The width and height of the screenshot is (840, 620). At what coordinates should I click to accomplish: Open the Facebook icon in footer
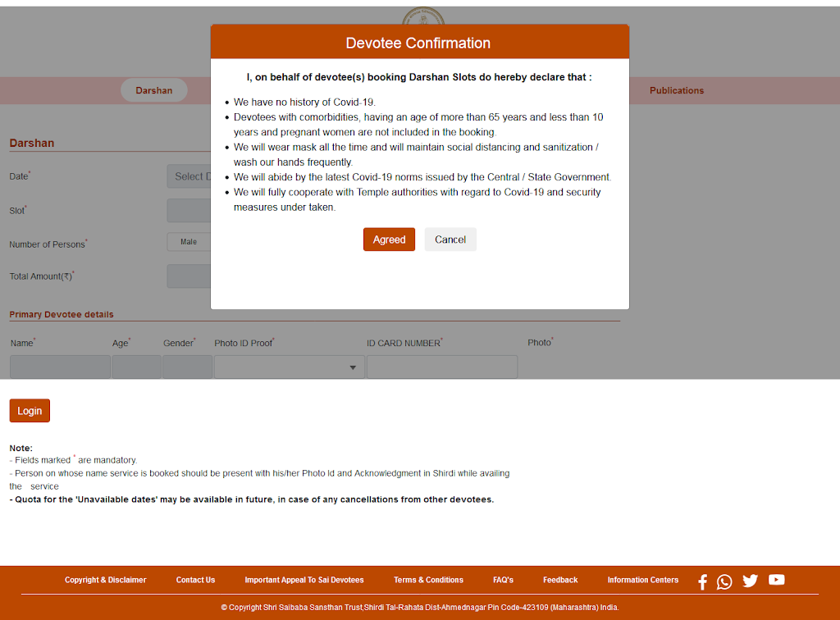coord(702,581)
